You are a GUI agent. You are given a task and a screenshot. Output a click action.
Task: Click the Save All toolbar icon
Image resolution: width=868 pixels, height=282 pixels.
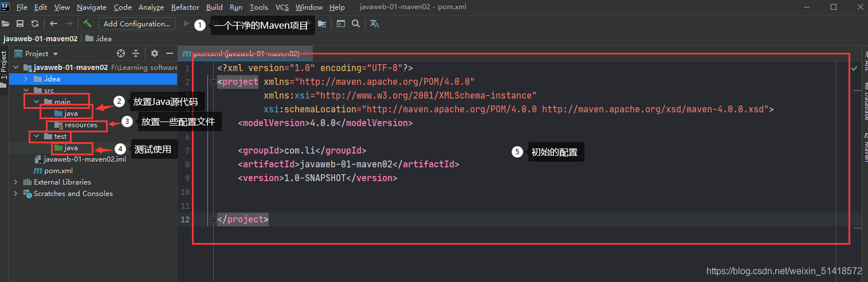20,23
